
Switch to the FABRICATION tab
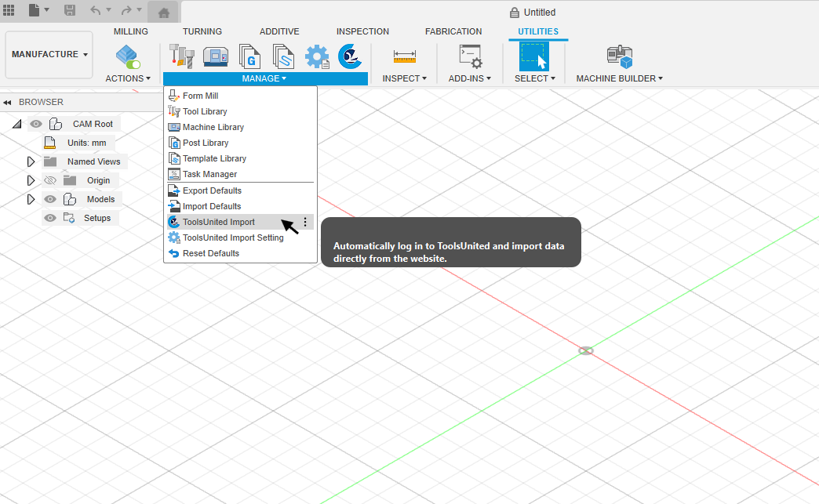point(453,31)
